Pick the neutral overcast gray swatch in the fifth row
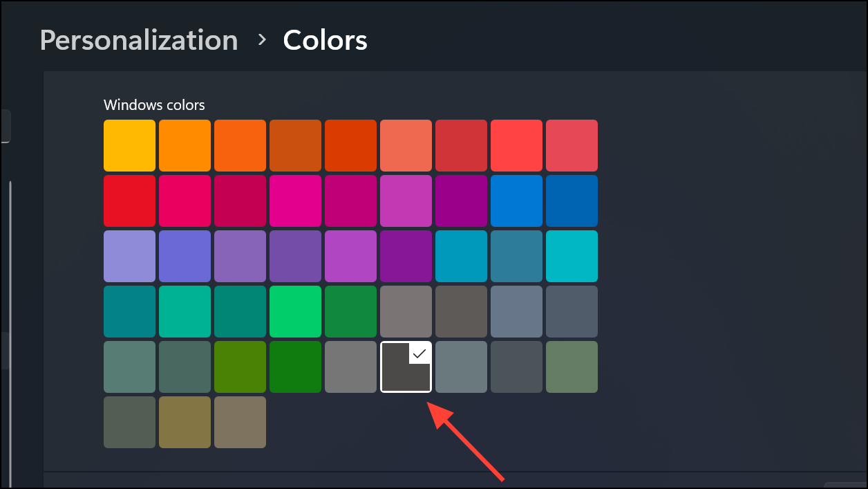 tap(350, 367)
